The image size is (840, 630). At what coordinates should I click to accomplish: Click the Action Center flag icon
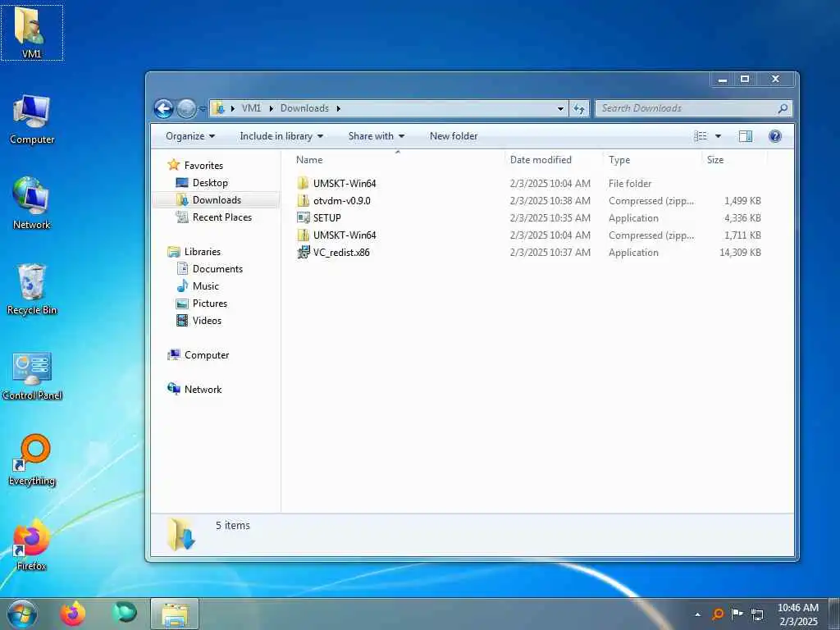pos(737,614)
